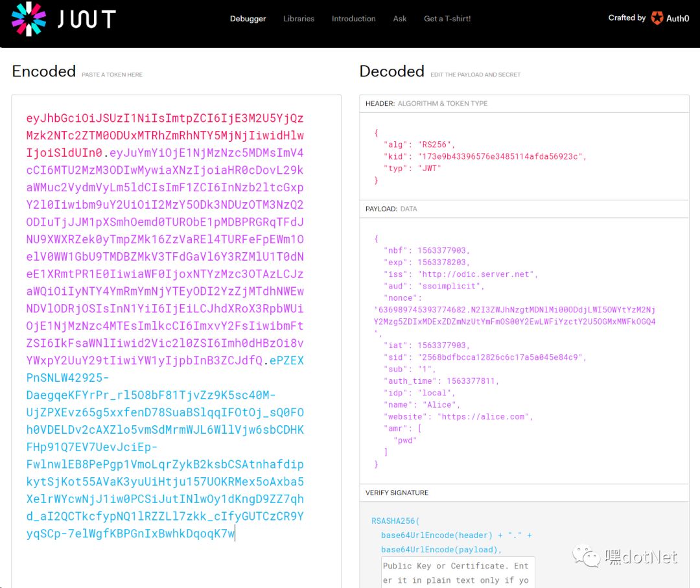Click the Encoded heading

click(44, 71)
